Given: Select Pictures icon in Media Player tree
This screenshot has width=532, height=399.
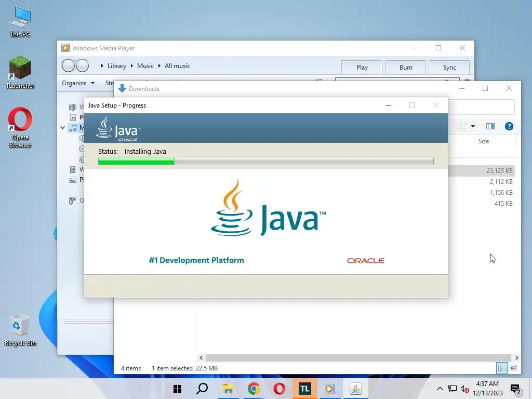Looking at the screenshot, I should (x=73, y=179).
